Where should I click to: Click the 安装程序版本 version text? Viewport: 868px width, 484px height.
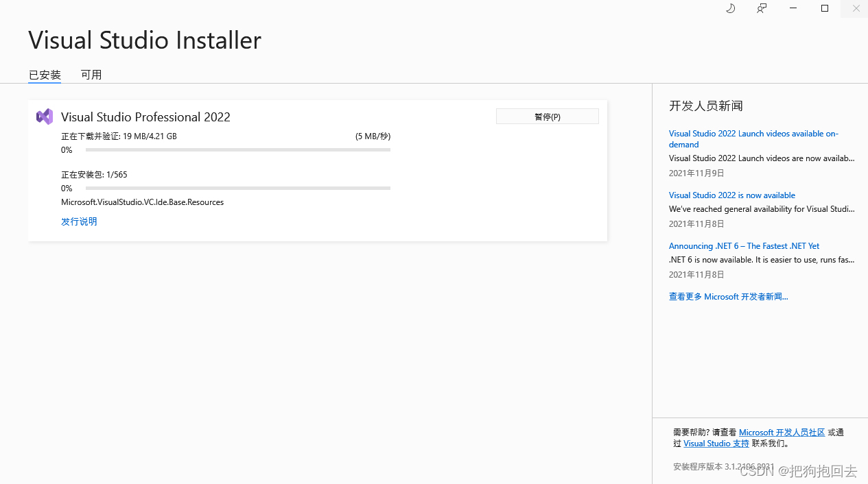723,467
